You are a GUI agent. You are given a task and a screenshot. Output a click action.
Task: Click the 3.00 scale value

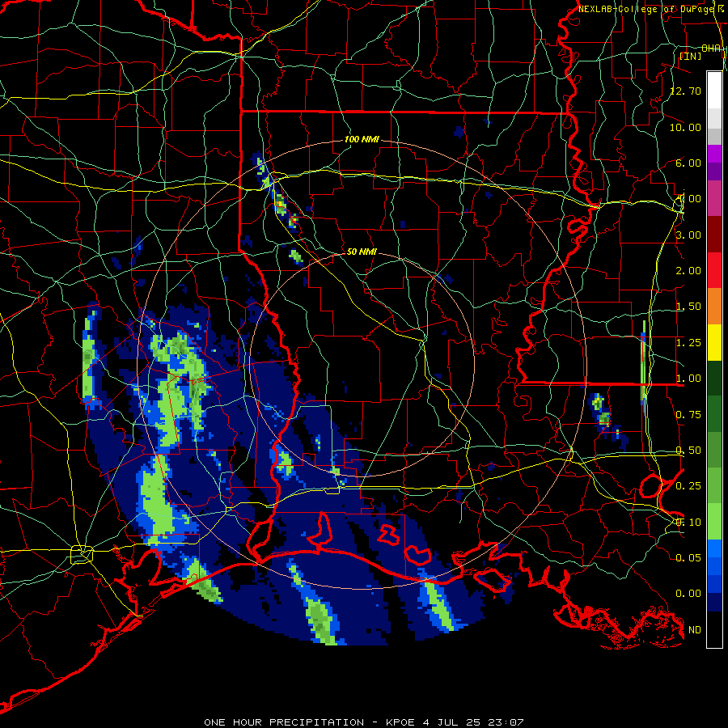point(688,235)
